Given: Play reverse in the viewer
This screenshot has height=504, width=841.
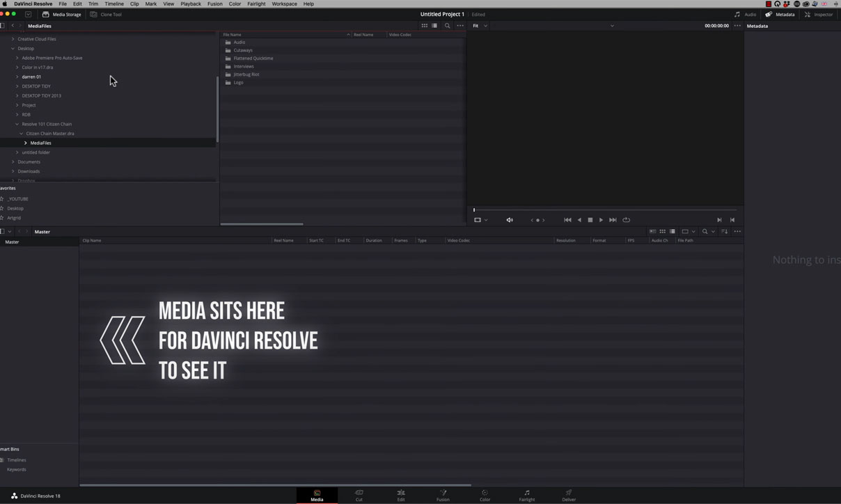Looking at the screenshot, I should click(579, 220).
